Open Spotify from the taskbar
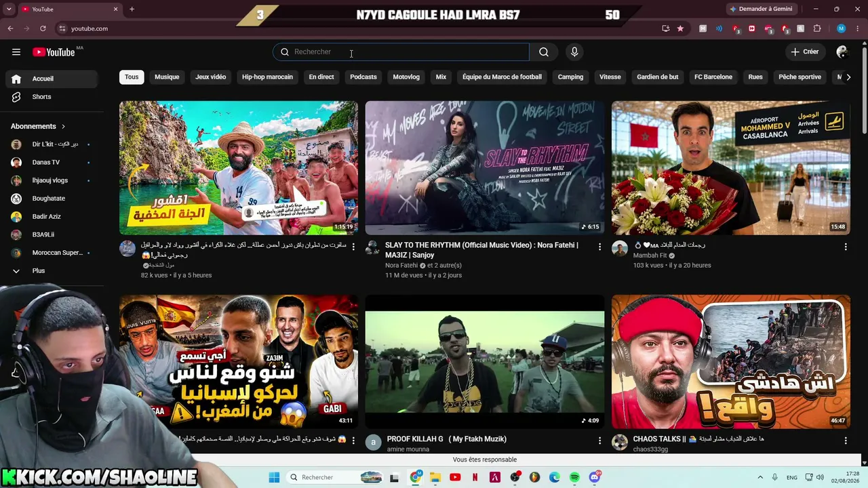 (x=574, y=477)
